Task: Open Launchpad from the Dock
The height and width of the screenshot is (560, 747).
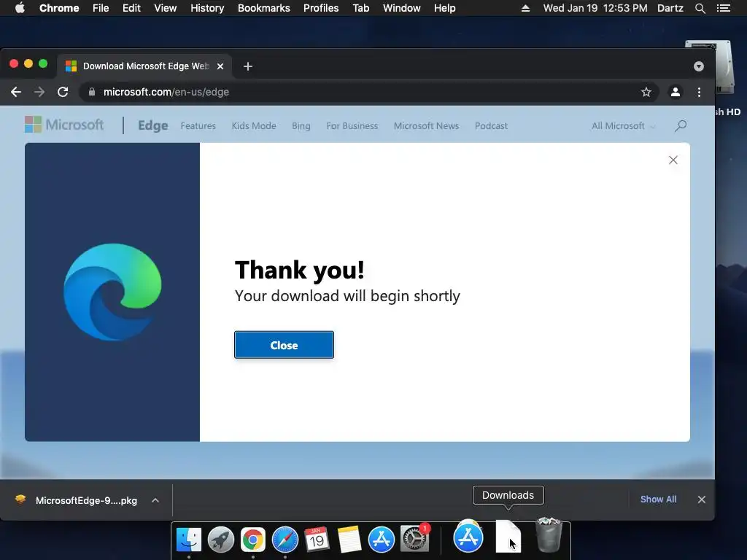Action: pos(221,540)
